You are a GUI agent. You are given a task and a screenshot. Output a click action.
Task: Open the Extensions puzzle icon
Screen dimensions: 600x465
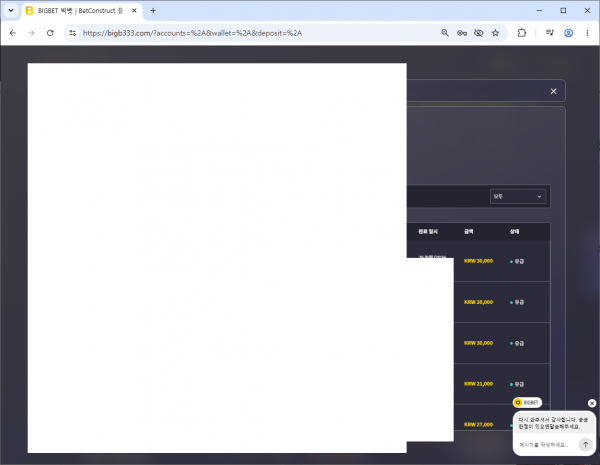[x=522, y=33]
